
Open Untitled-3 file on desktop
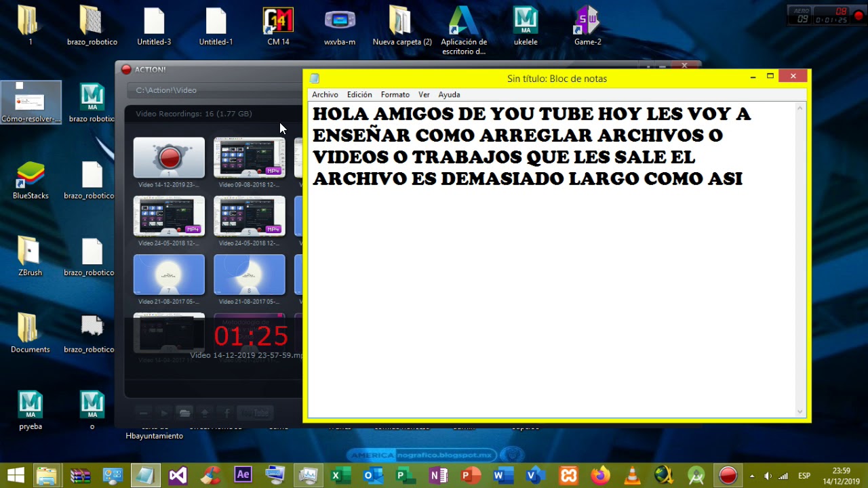154,26
